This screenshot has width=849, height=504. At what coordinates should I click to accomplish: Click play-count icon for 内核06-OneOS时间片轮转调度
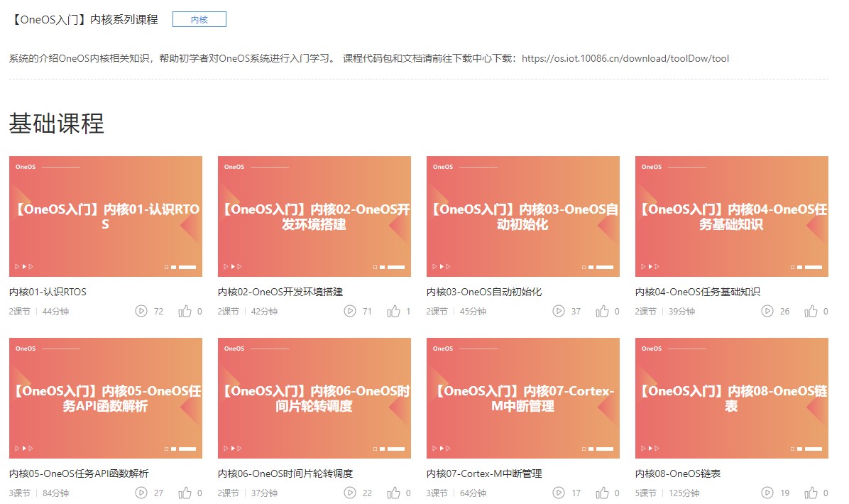350,493
